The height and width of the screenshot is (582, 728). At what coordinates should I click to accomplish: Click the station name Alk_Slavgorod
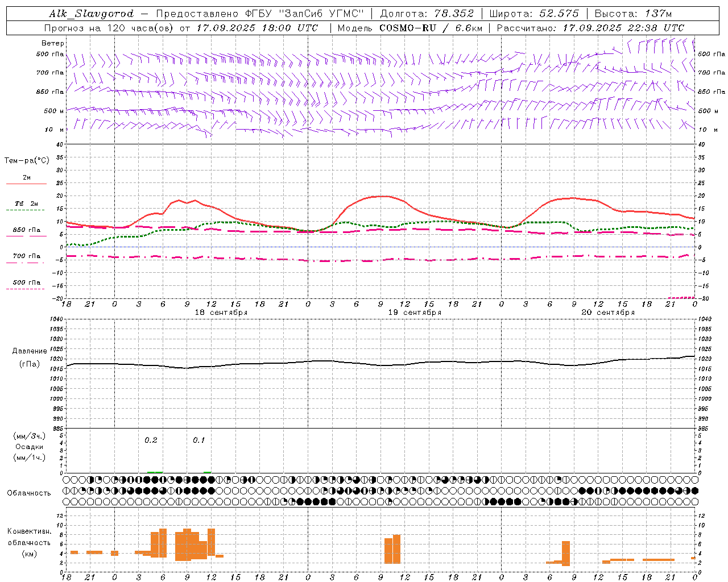[x=92, y=14]
